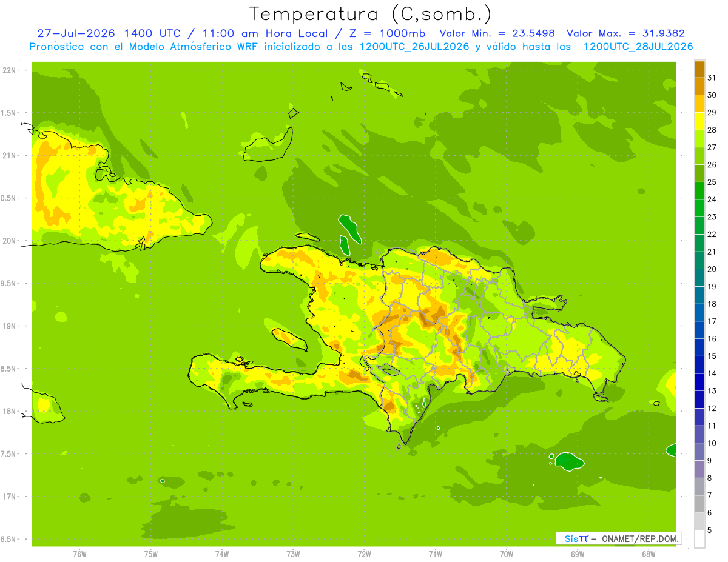Click the "31" legend value
Screen dimensions: 728x562
(712, 78)
